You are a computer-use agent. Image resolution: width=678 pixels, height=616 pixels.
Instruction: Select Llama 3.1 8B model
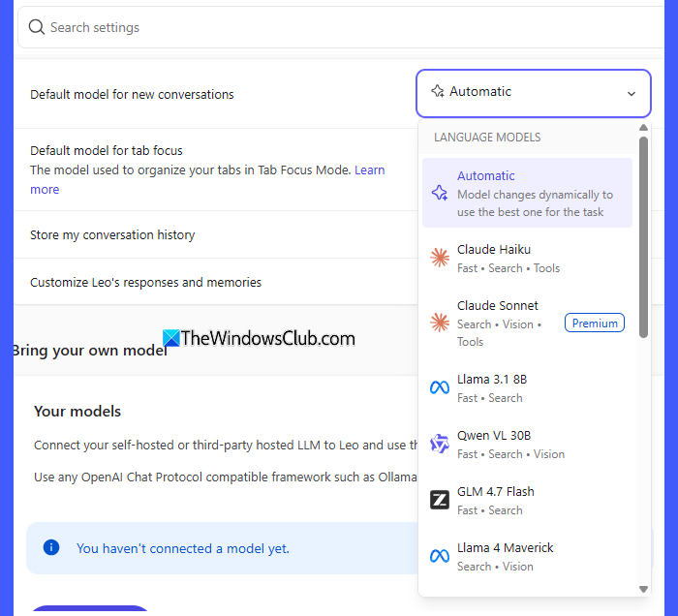click(x=527, y=387)
